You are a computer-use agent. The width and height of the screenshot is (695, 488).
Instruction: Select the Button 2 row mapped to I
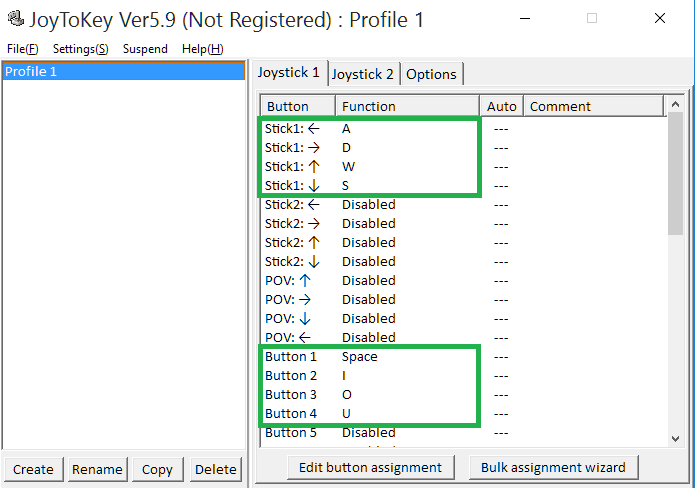point(463,376)
